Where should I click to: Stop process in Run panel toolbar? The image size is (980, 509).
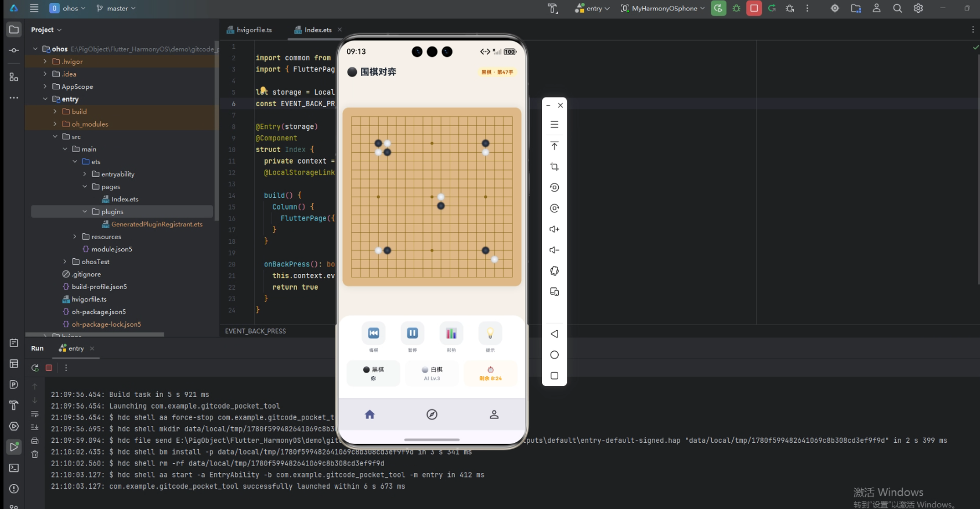[49, 368]
